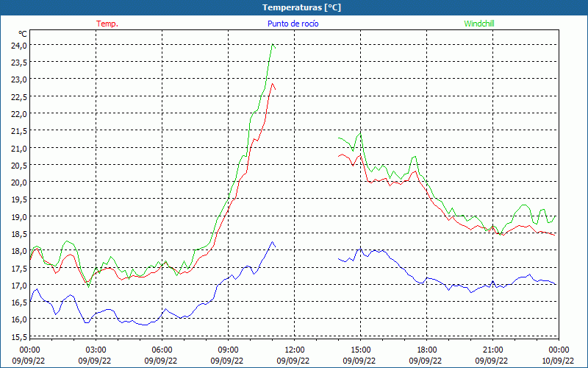Viewport: 588px width, 368px height.
Task: Click the 10/09/22 date label
Action: tap(558, 361)
